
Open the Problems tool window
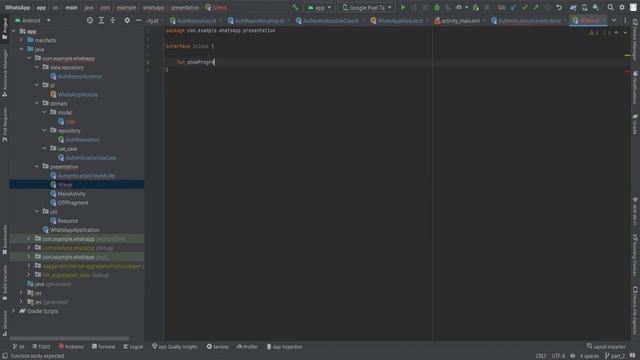click(x=71, y=347)
